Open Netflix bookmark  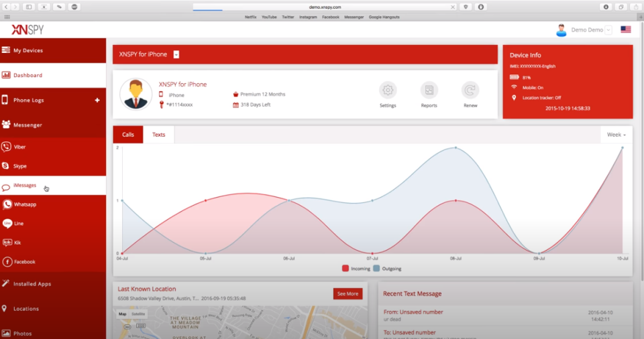[250, 17]
